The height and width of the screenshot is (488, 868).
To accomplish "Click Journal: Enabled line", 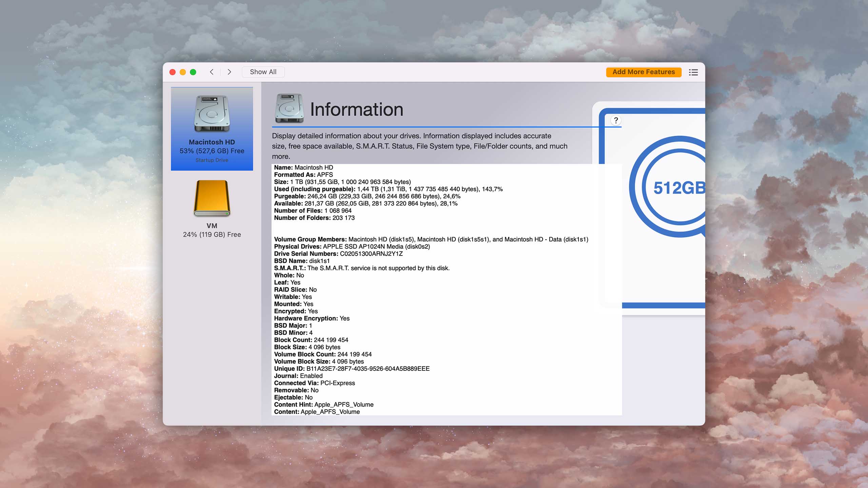I will [298, 376].
